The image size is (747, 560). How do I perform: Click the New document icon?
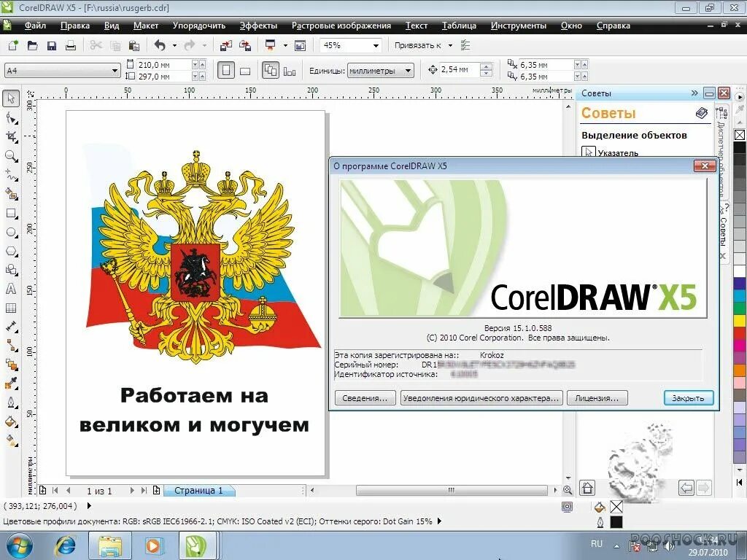[13, 46]
